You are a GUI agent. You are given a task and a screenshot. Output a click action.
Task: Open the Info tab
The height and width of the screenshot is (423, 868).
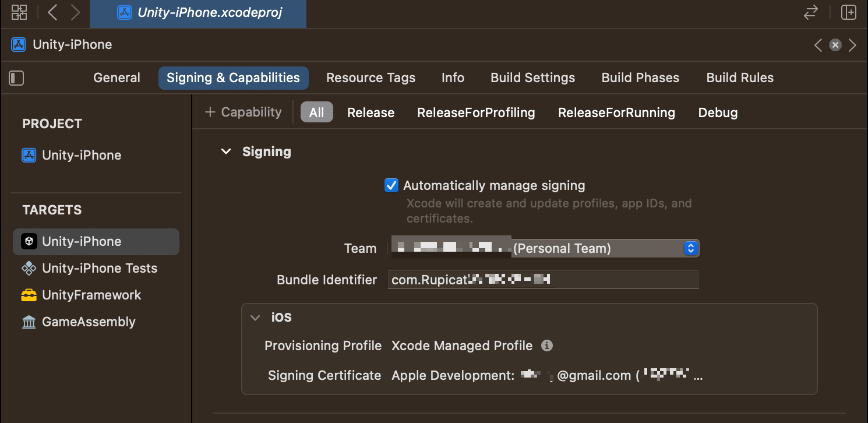coord(453,78)
